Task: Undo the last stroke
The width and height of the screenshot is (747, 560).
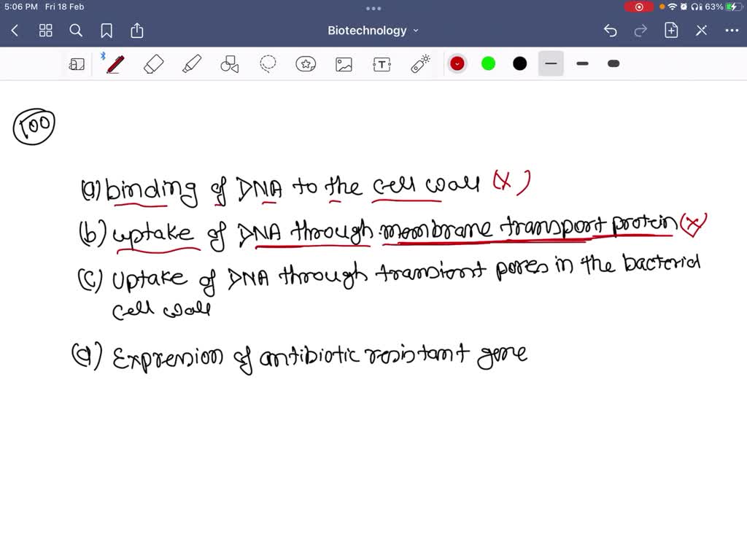Action: click(x=611, y=31)
